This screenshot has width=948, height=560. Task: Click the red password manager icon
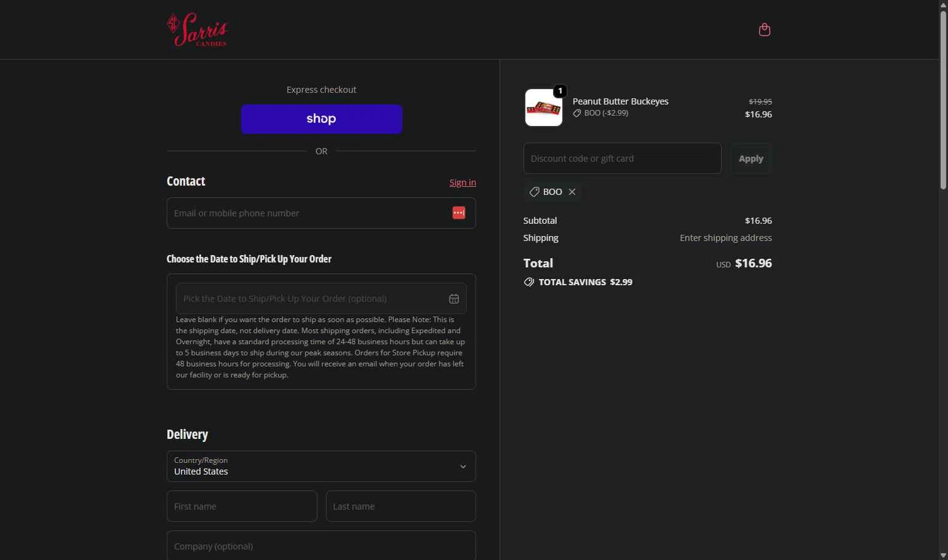(459, 213)
